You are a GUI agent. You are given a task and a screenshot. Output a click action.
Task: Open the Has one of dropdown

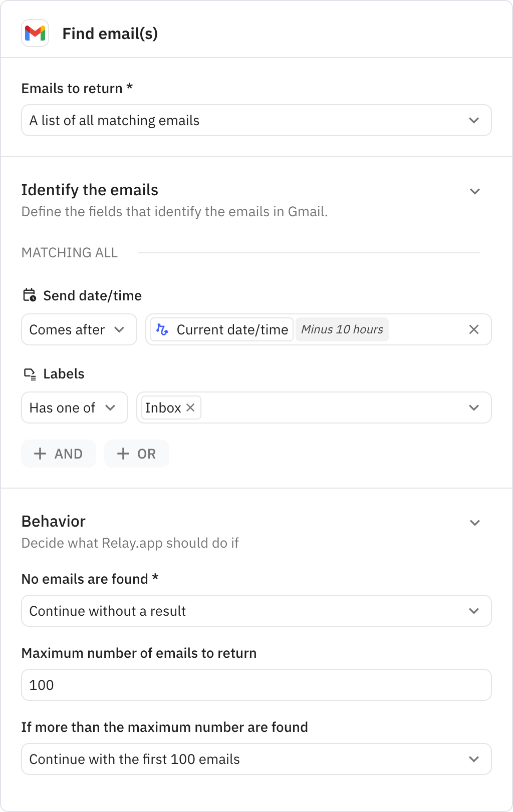pyautogui.click(x=112, y=408)
